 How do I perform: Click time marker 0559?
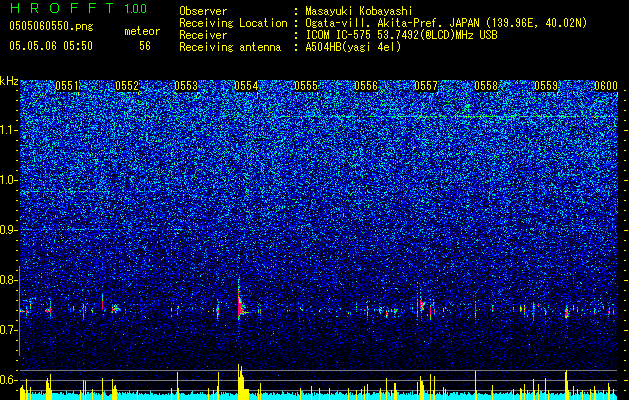pyautogui.click(x=546, y=86)
